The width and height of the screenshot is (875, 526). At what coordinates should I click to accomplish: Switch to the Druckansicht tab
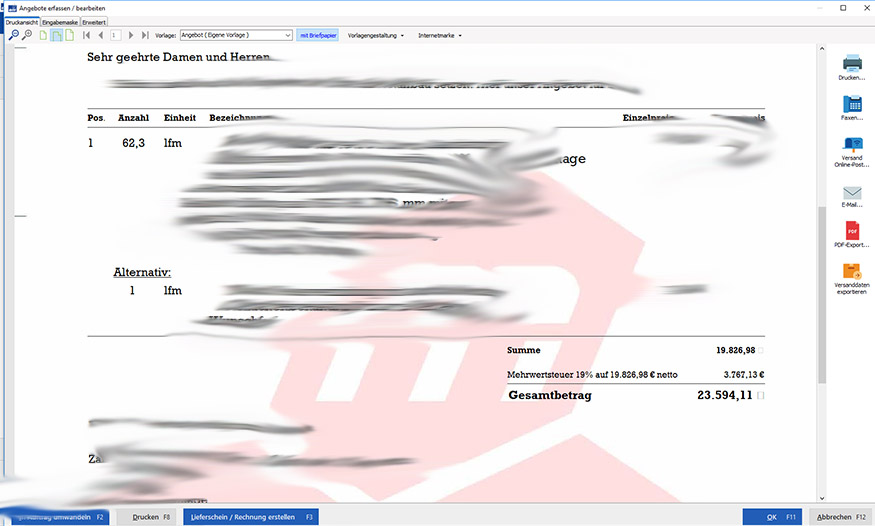point(22,22)
